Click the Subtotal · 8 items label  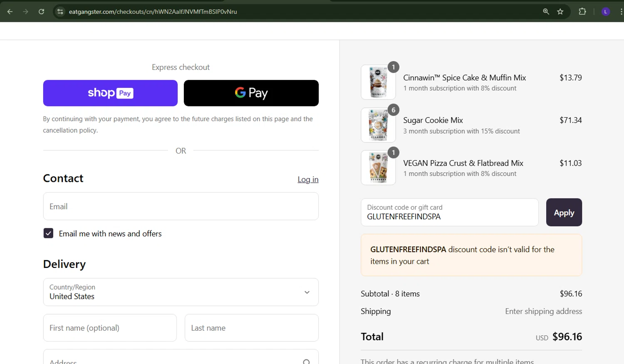[x=390, y=294]
